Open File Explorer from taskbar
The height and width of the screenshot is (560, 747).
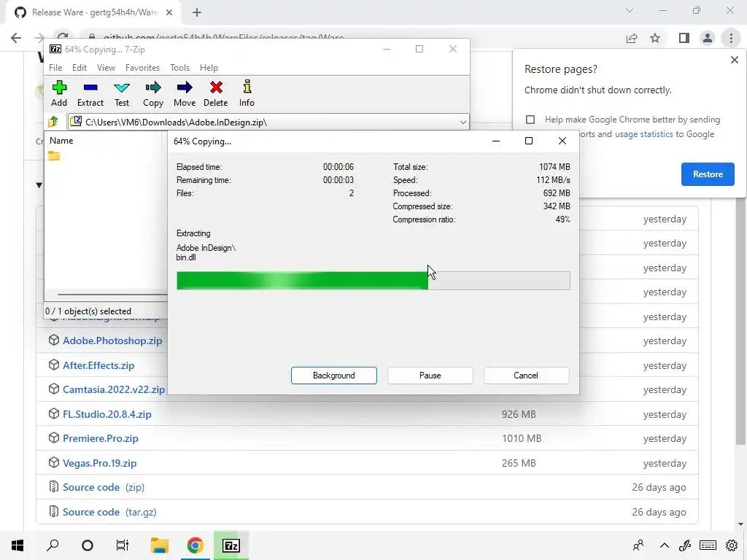tap(160, 545)
